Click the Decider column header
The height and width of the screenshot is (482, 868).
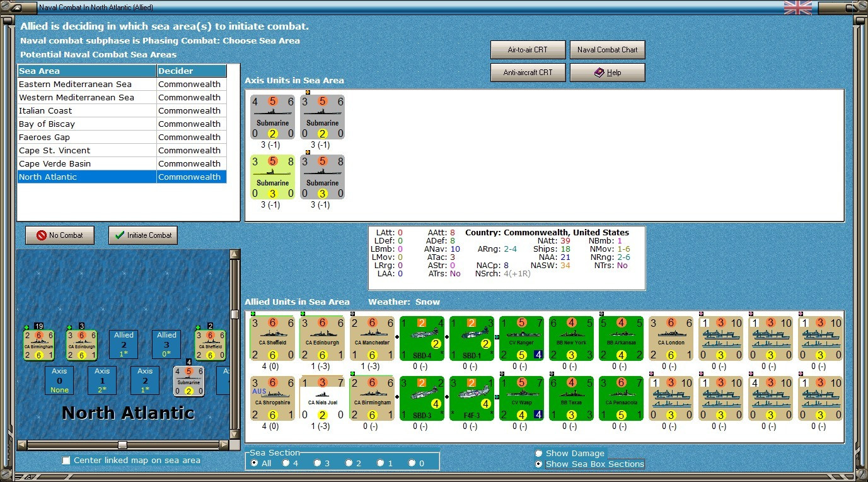(192, 71)
